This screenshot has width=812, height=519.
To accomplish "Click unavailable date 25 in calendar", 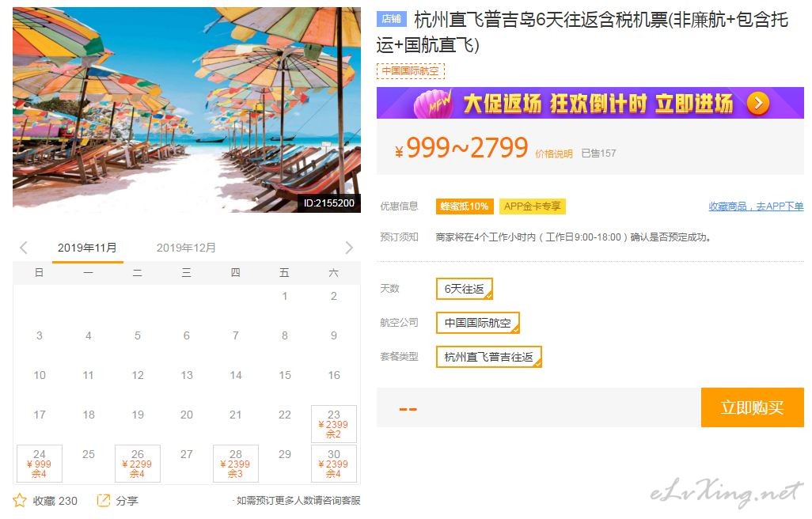I will 89,454.
